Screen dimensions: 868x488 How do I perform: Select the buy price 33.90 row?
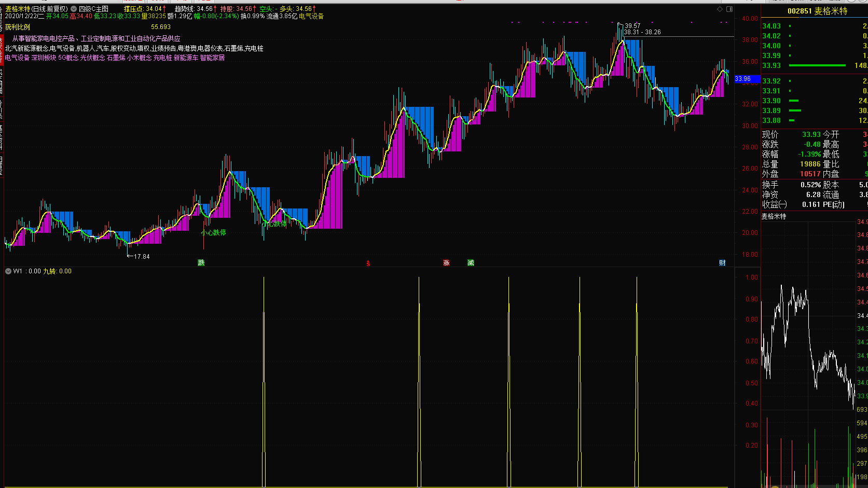coord(815,101)
